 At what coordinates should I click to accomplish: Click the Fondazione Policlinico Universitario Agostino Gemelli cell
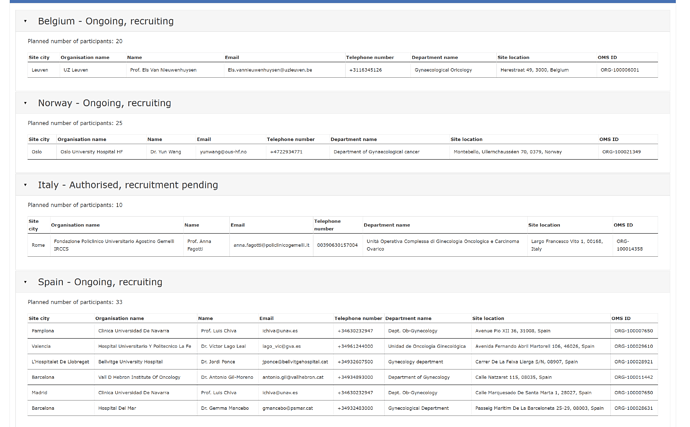(x=113, y=245)
